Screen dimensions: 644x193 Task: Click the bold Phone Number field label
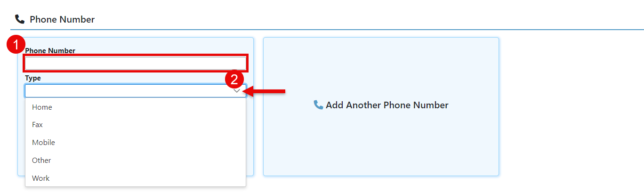pyautogui.click(x=50, y=50)
